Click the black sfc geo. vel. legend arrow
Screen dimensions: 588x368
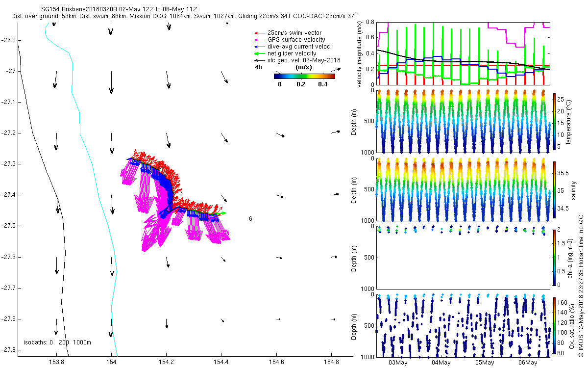tap(259, 60)
